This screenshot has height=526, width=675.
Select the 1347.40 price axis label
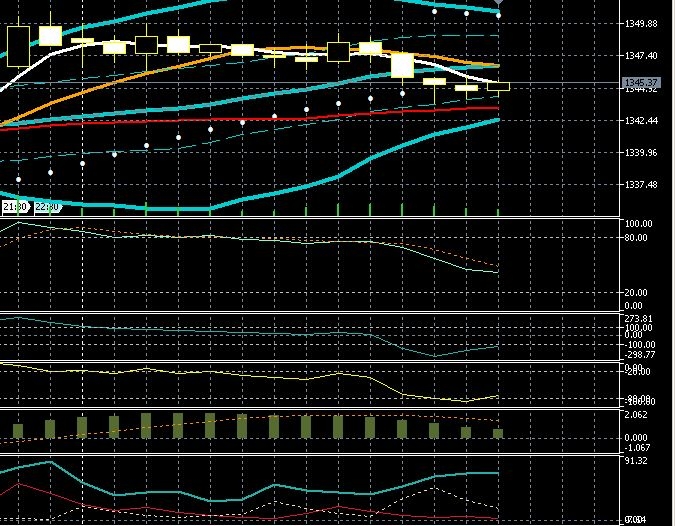[641, 56]
